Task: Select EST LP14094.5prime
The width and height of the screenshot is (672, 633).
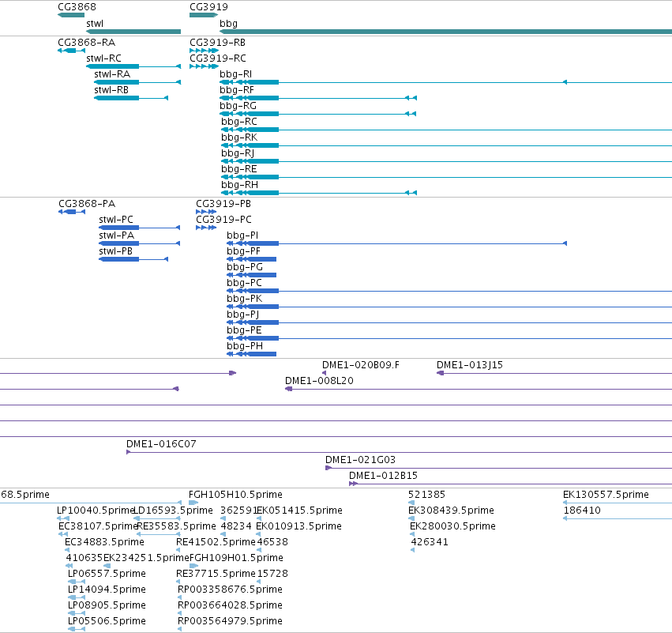Action: click(x=107, y=590)
